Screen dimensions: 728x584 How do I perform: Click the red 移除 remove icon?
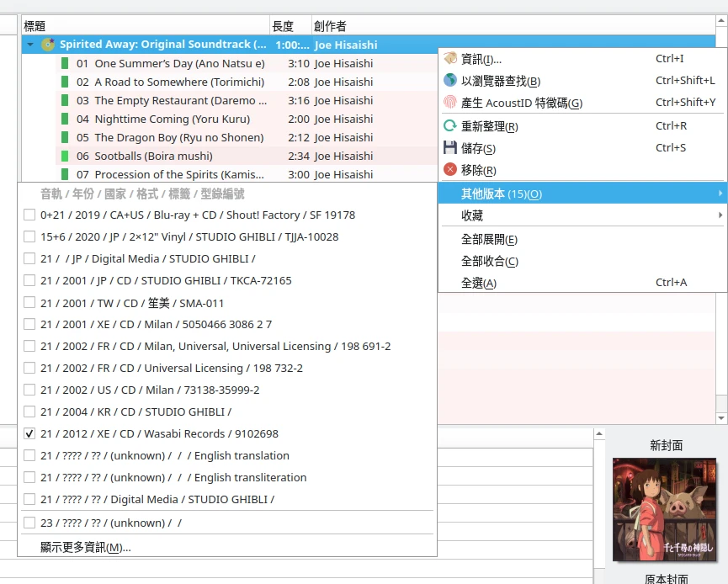450,170
